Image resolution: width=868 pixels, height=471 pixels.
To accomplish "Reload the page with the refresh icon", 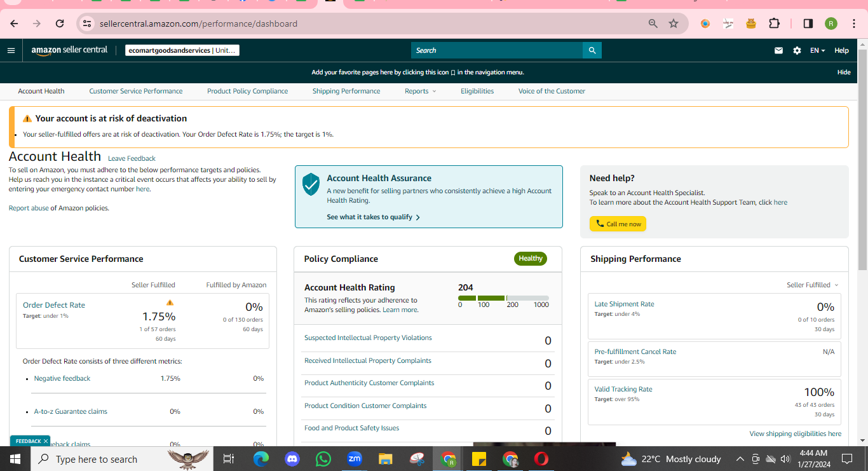I will [x=60, y=24].
